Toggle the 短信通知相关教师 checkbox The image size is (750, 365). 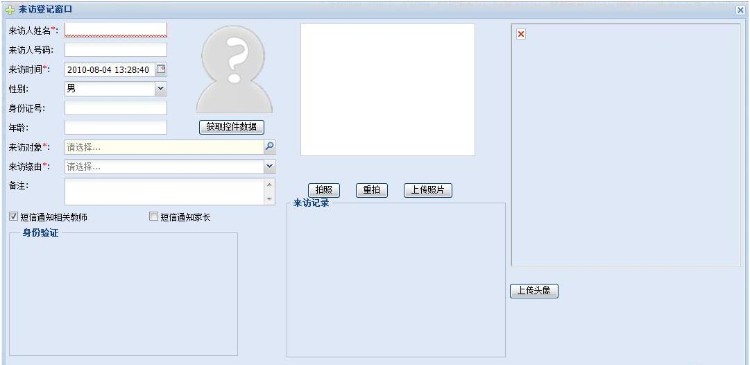coord(13,217)
